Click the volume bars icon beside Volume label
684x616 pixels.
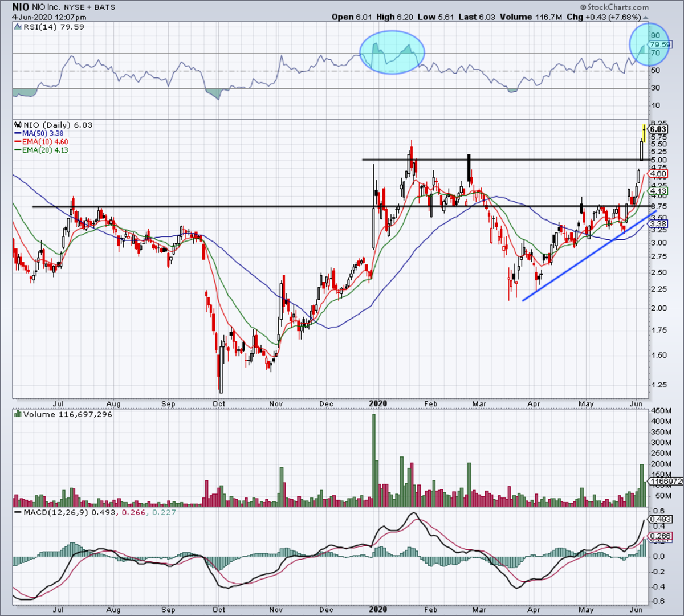pyautogui.click(x=18, y=414)
